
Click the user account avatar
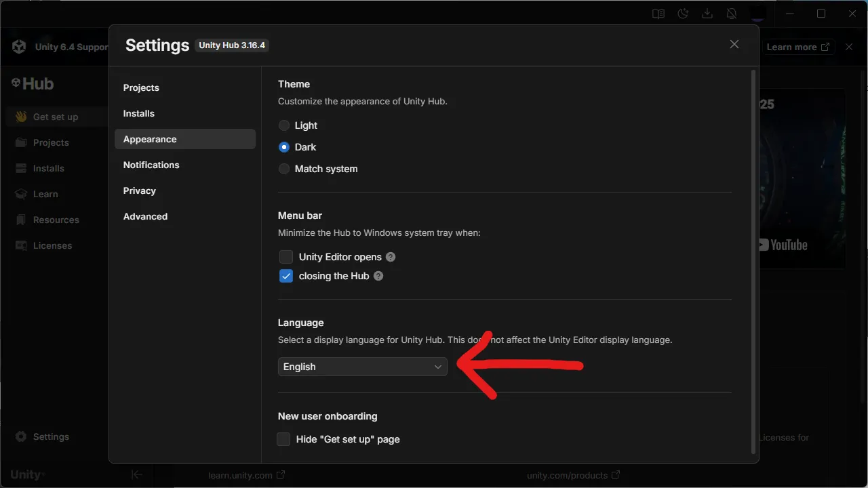[x=757, y=14]
